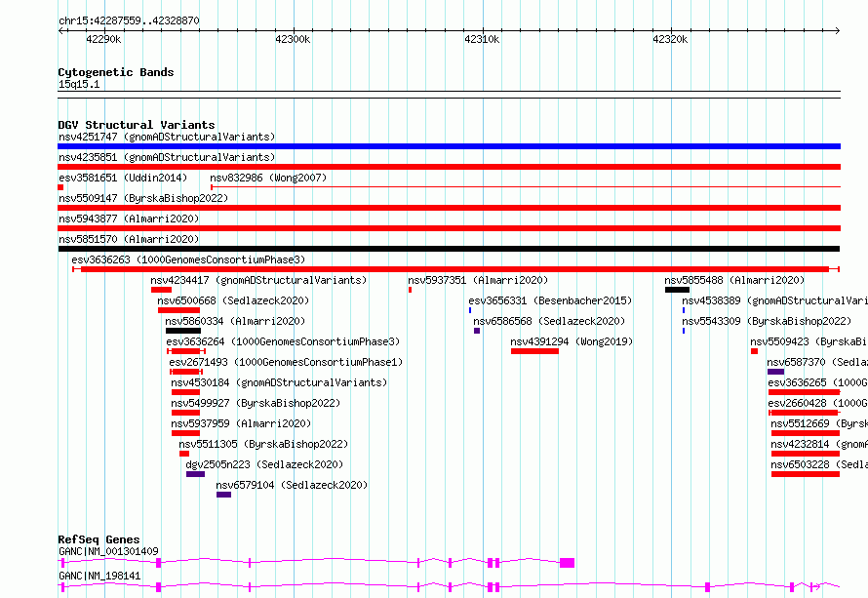Screen dimensions: 868x598
Task: Select nsv5543309 (ByrskaBishop2022) label
Action: 767,321
